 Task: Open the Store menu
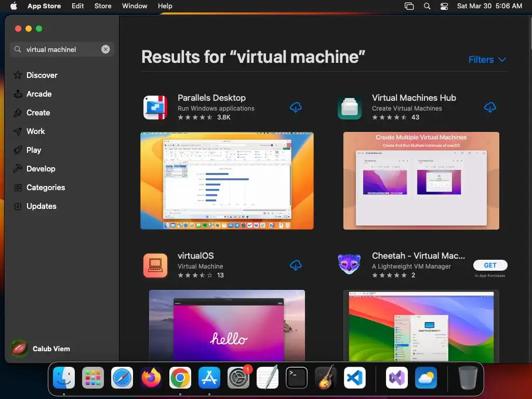click(x=103, y=6)
